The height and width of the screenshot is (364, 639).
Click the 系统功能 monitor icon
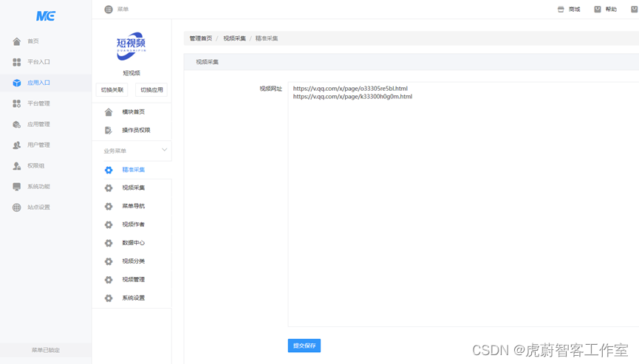click(17, 187)
